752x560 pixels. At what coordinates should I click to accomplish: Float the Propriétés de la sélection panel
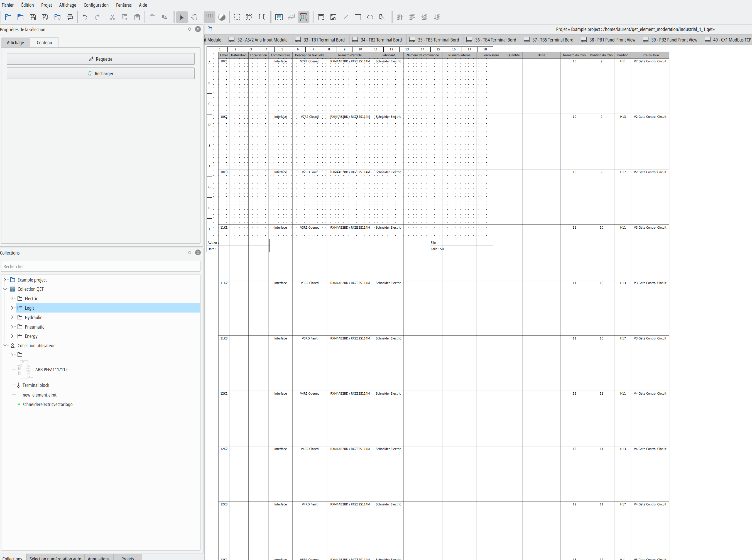point(189,29)
